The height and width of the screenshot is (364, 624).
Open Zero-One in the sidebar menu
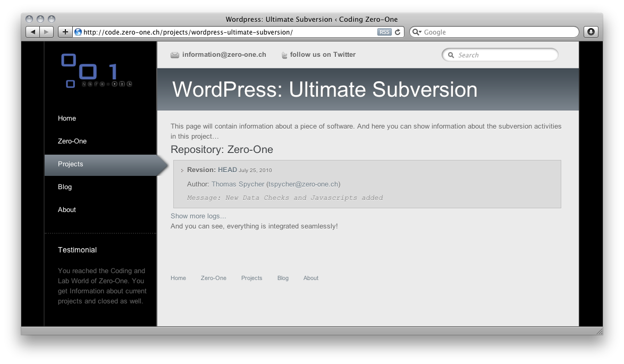(72, 141)
